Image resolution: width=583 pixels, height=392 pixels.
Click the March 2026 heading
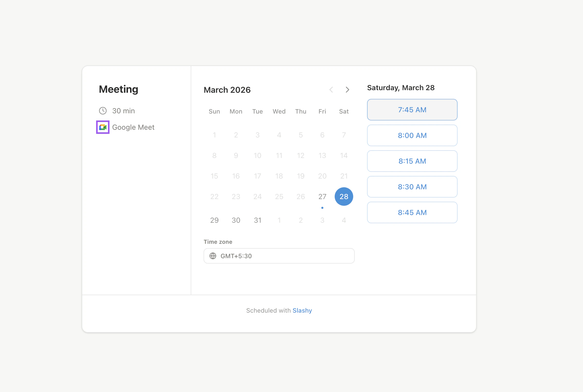coord(227,90)
